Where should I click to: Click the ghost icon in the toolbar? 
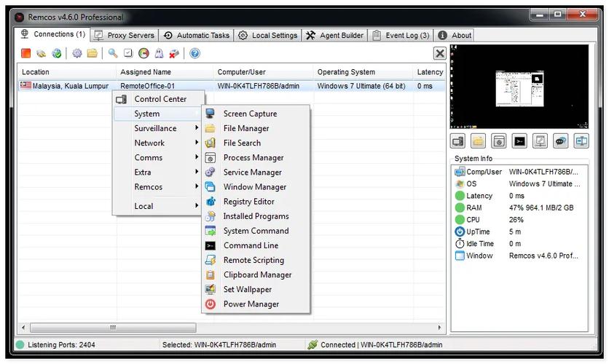pos(159,53)
